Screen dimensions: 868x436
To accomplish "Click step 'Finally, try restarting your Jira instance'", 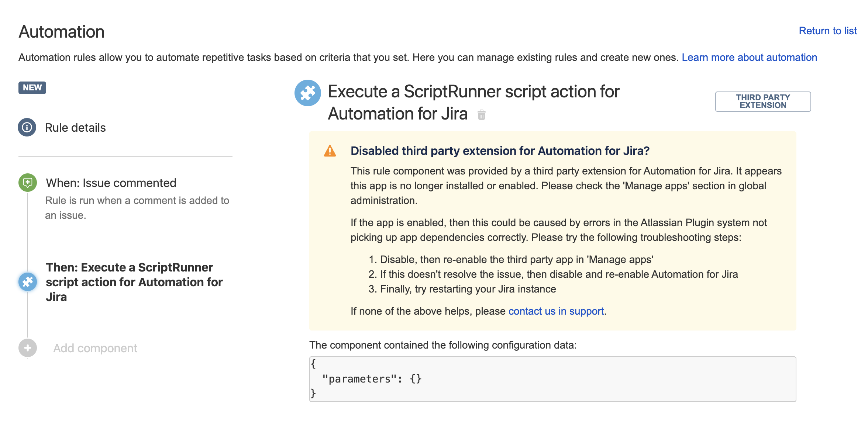I will click(468, 289).
